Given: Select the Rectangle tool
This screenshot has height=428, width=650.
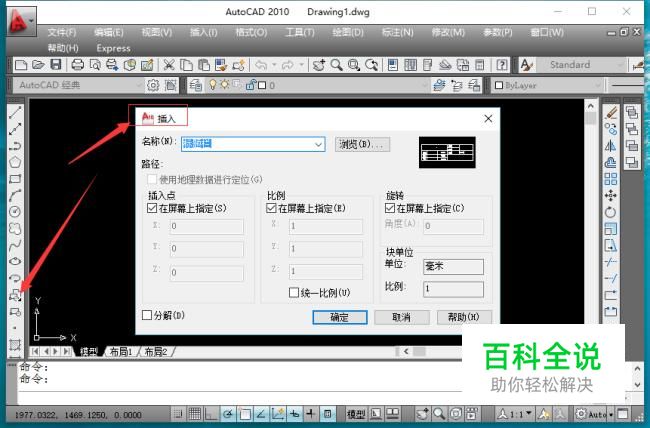Looking at the screenshot, I should (x=15, y=179).
